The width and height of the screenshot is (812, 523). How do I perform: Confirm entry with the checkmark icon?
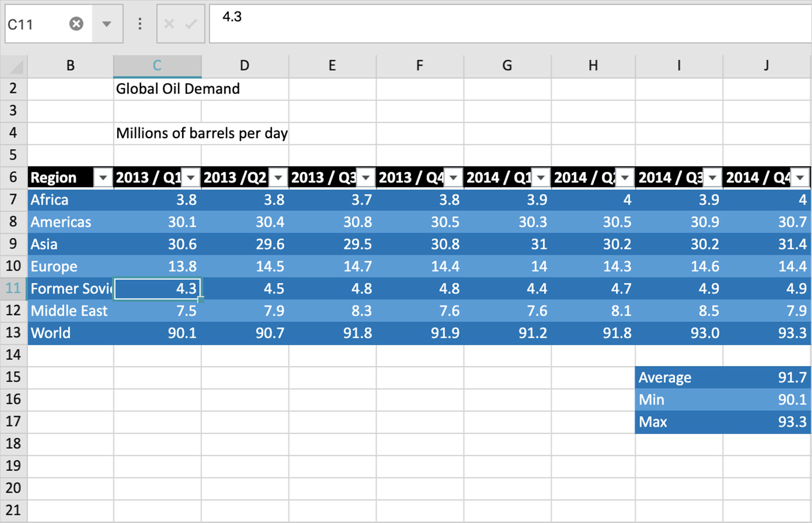pyautogui.click(x=191, y=24)
